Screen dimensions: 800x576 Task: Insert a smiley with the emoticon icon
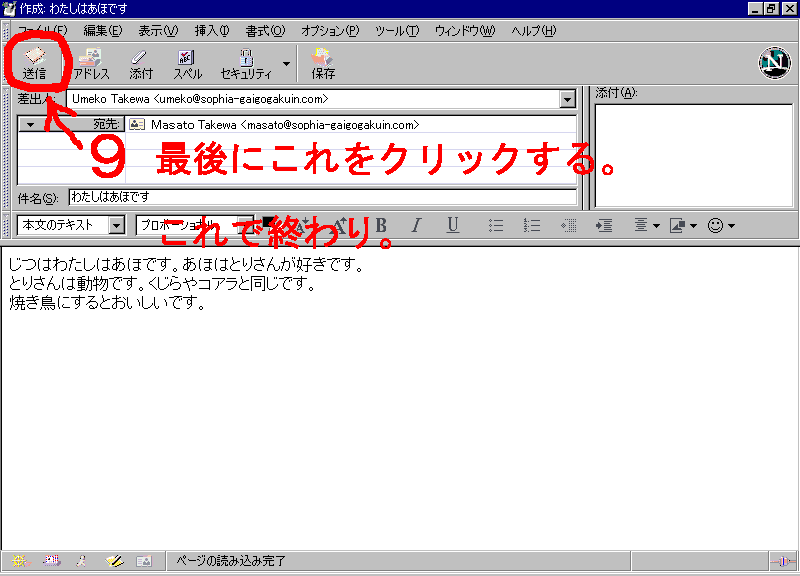715,226
